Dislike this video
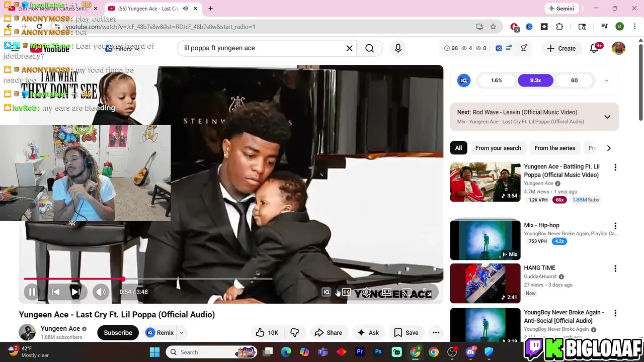The height and width of the screenshot is (362, 644). (295, 333)
